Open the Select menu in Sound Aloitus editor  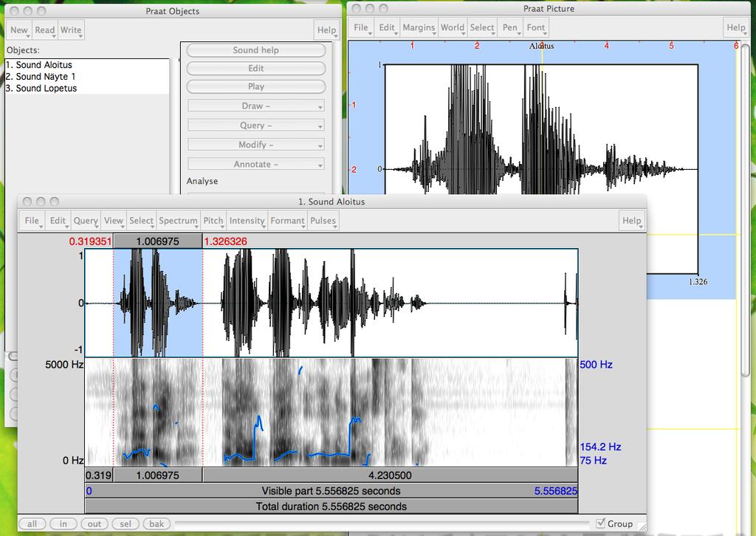click(141, 220)
